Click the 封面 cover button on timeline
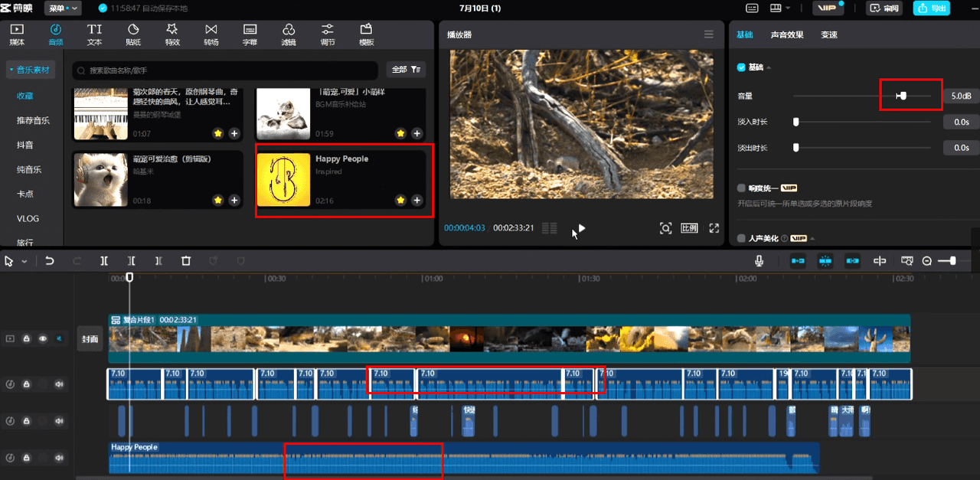The height and width of the screenshot is (480, 980). (90, 338)
